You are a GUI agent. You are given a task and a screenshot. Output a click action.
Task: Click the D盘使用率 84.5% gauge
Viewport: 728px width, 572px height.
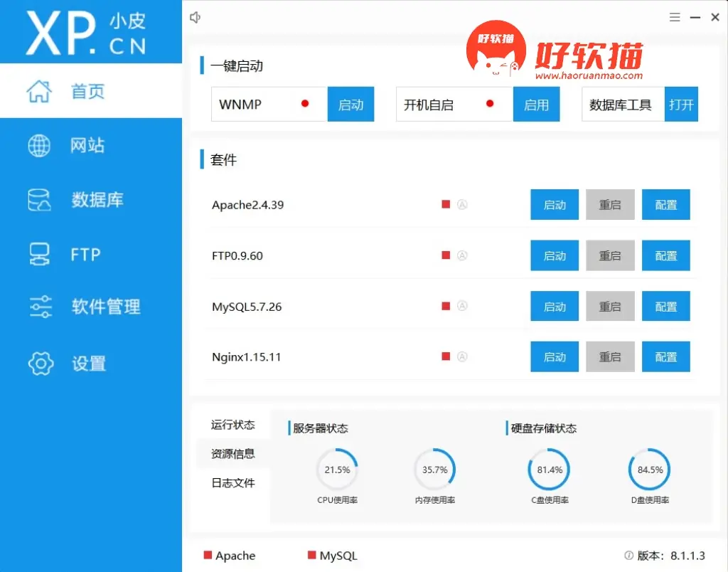click(x=650, y=470)
